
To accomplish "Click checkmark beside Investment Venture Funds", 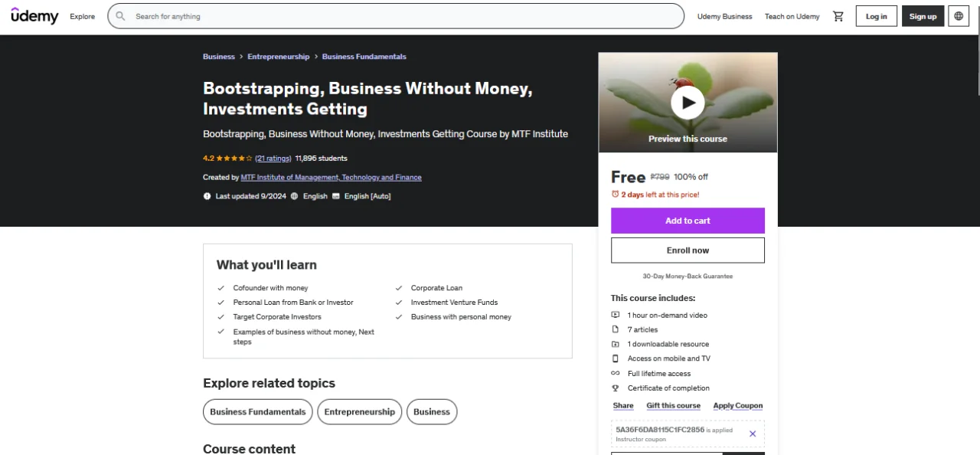I will click(x=399, y=303).
